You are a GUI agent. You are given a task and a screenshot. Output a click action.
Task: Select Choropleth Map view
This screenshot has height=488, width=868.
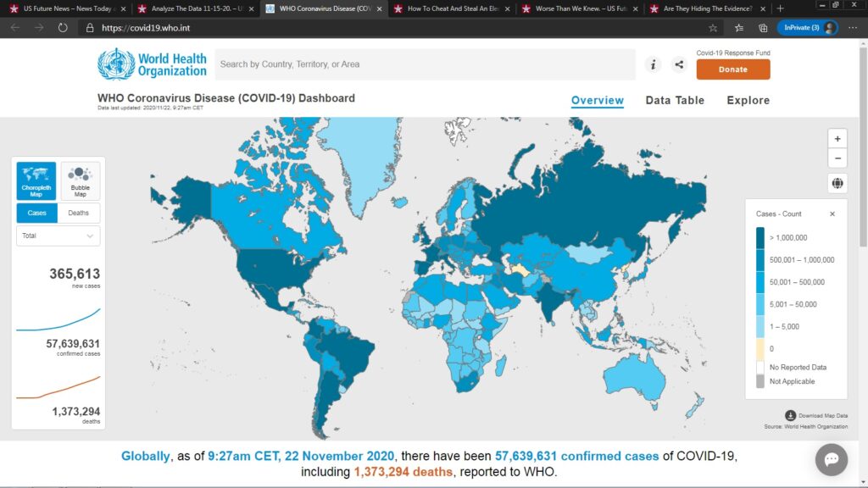[36, 180]
